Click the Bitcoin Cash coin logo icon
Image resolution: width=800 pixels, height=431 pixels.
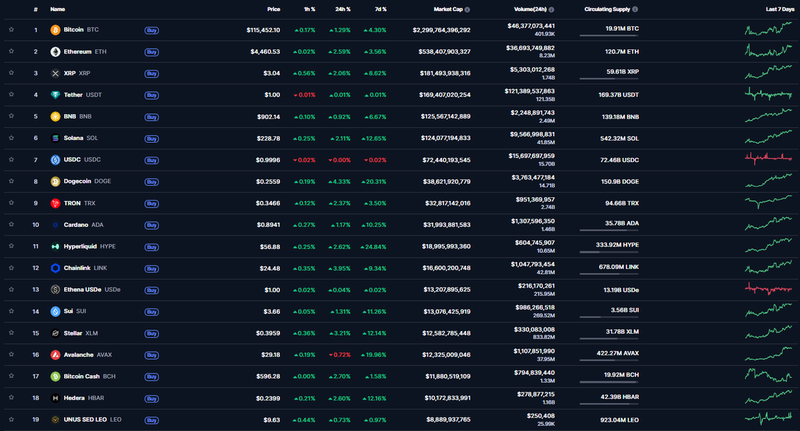tap(55, 376)
